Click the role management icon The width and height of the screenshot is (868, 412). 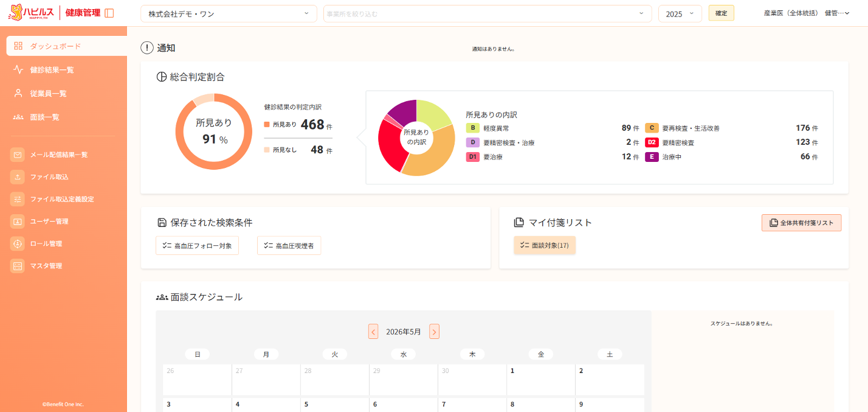click(x=18, y=243)
